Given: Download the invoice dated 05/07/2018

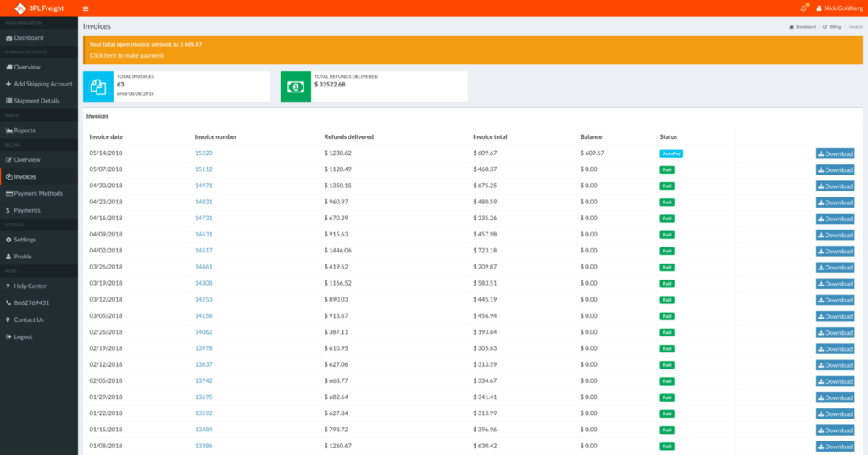Looking at the screenshot, I should click(835, 169).
